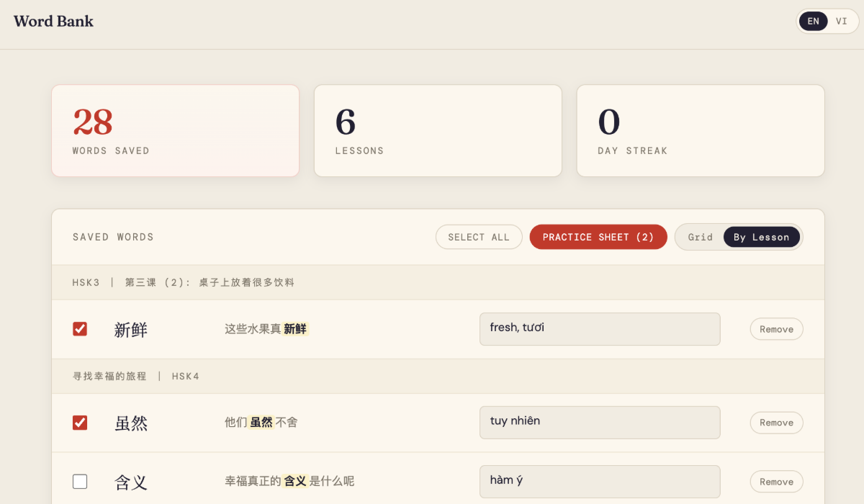Switch to By Lesson view

(762, 237)
